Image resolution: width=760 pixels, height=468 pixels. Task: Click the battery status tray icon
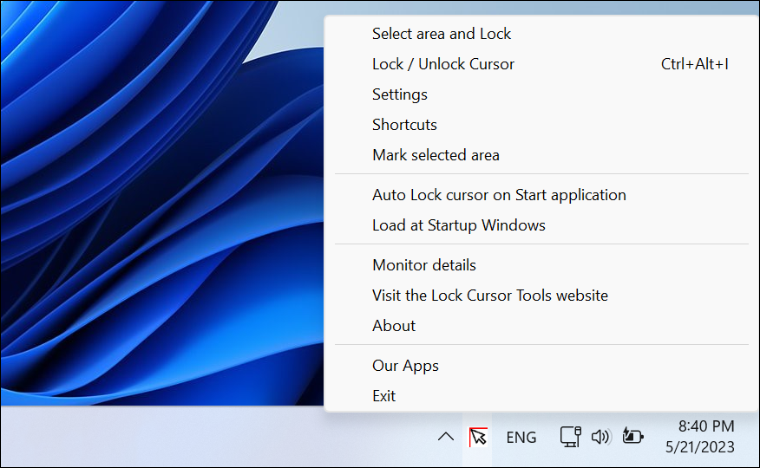click(632, 436)
